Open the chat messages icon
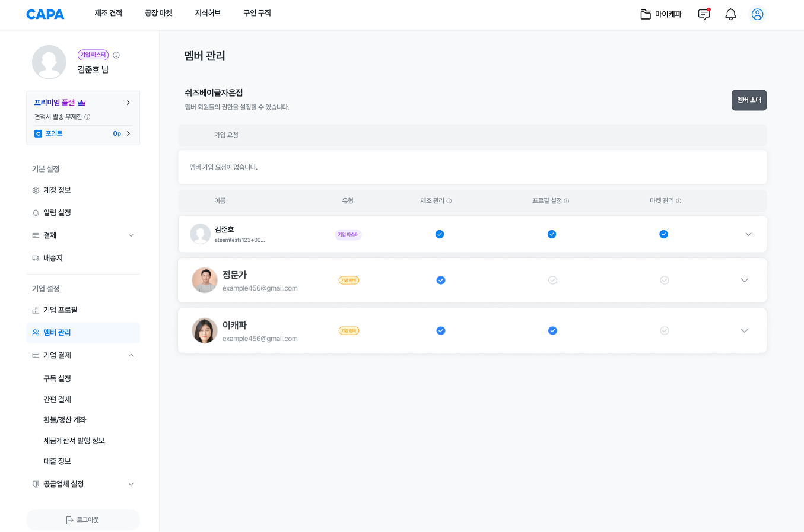 pyautogui.click(x=704, y=14)
